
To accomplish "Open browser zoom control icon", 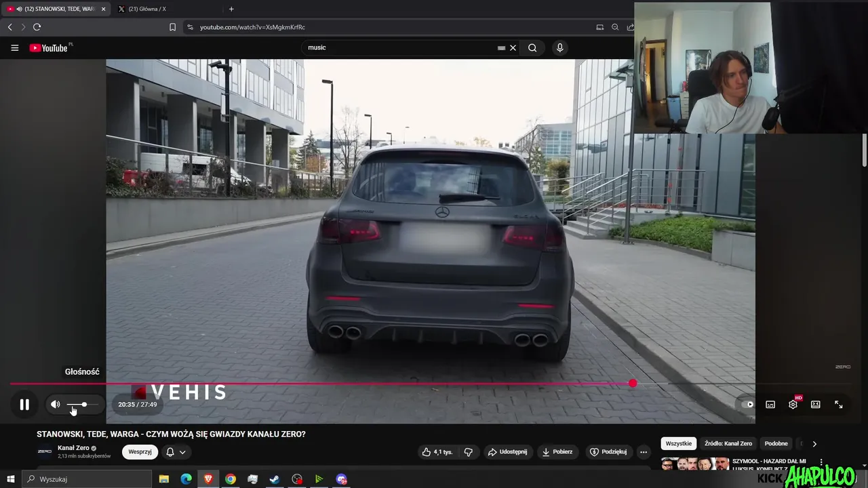I will (x=615, y=27).
